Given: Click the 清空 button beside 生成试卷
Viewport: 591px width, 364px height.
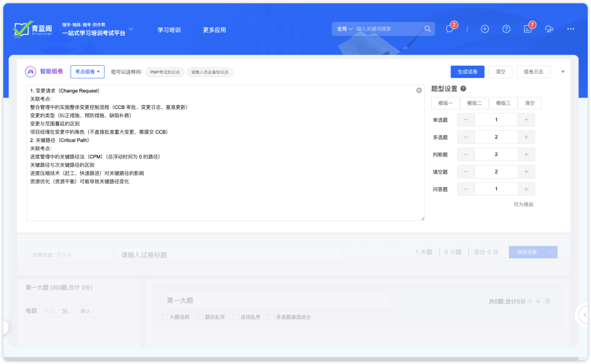Looking at the screenshot, I should point(500,71).
